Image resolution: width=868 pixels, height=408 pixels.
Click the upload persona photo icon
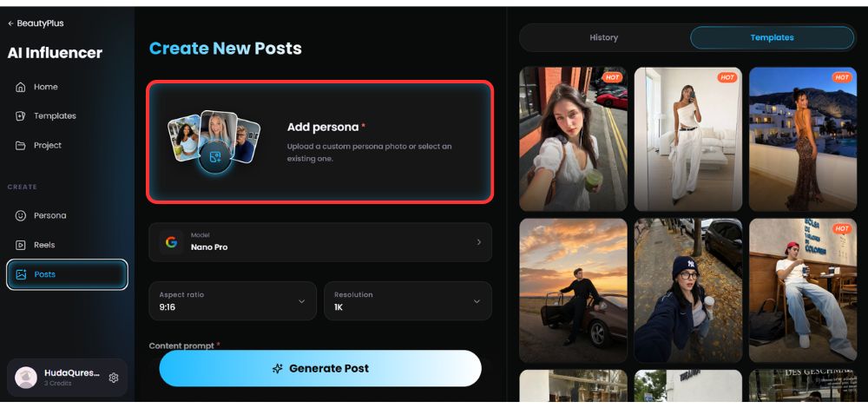point(215,157)
